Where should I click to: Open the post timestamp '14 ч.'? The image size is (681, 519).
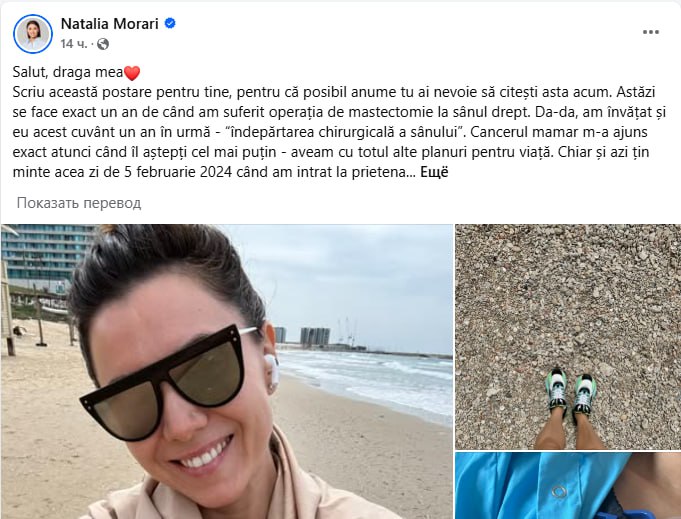click(x=74, y=44)
